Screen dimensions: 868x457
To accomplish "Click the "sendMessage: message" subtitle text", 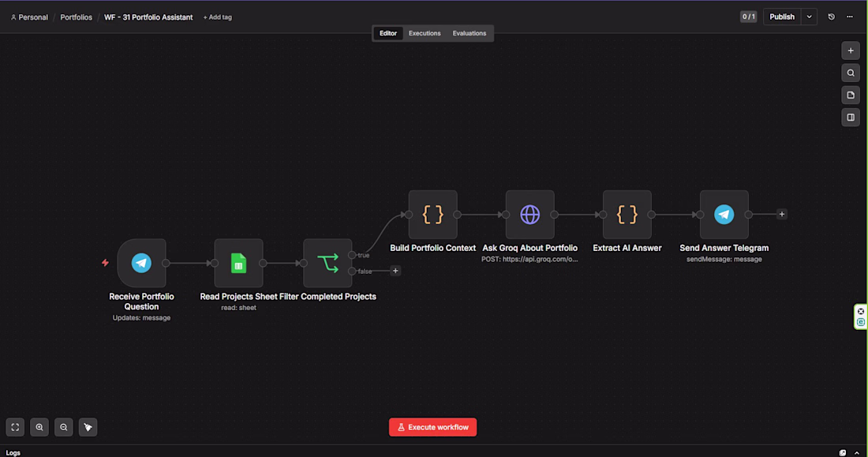I will 724,259.
